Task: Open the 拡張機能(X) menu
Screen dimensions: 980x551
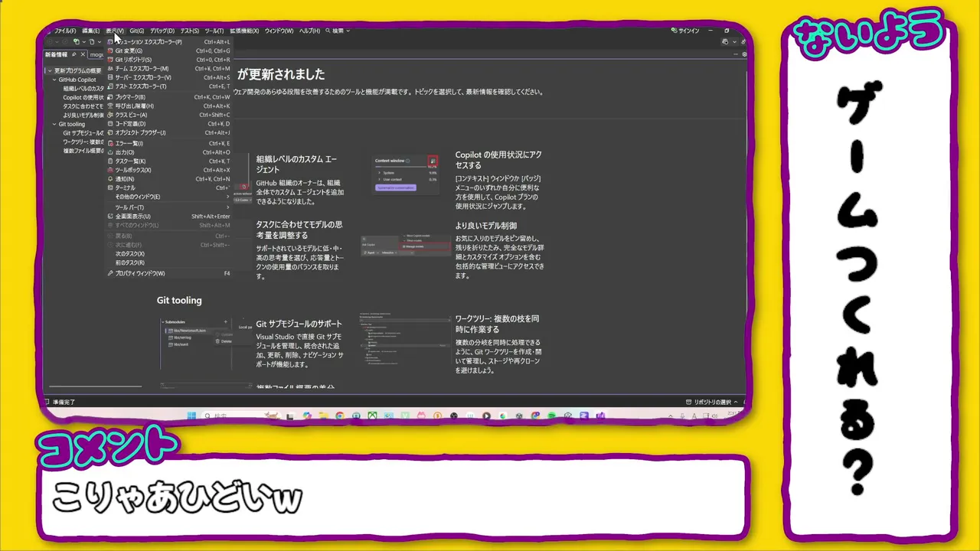Action: pos(244,31)
